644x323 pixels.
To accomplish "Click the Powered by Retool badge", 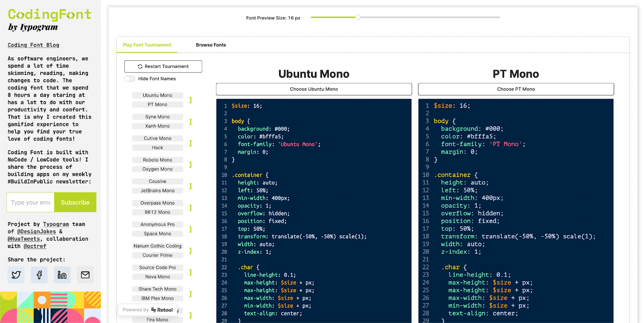I will point(148,310).
